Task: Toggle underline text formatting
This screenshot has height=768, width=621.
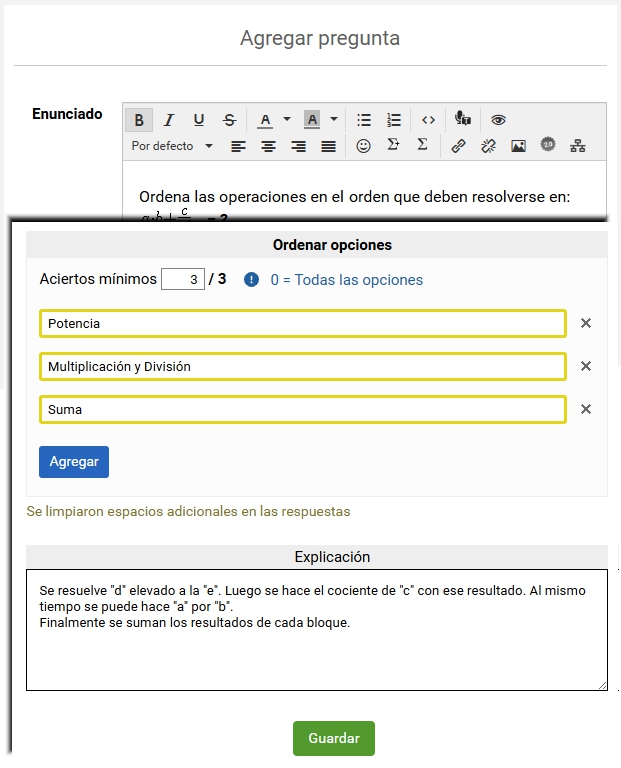Action: pyautogui.click(x=199, y=120)
